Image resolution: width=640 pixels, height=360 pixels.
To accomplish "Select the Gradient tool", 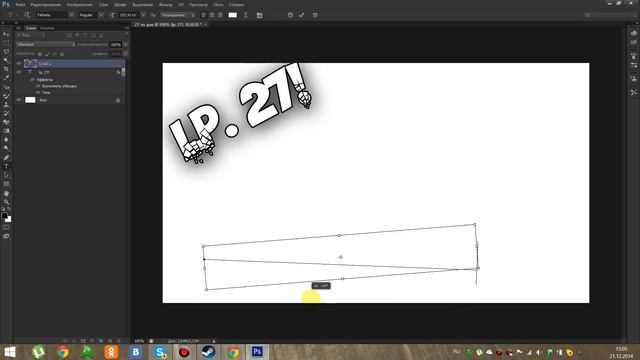I will 6,131.
